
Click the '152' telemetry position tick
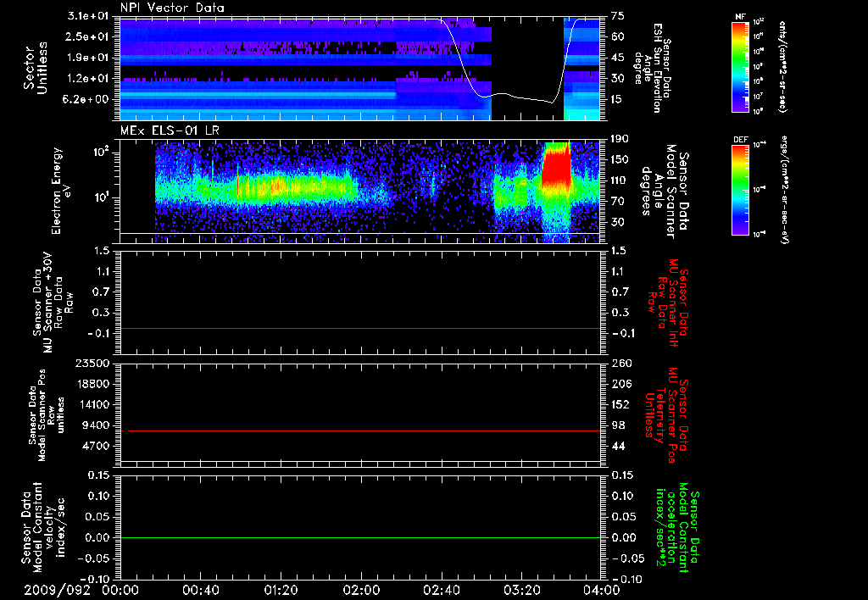tap(620, 404)
